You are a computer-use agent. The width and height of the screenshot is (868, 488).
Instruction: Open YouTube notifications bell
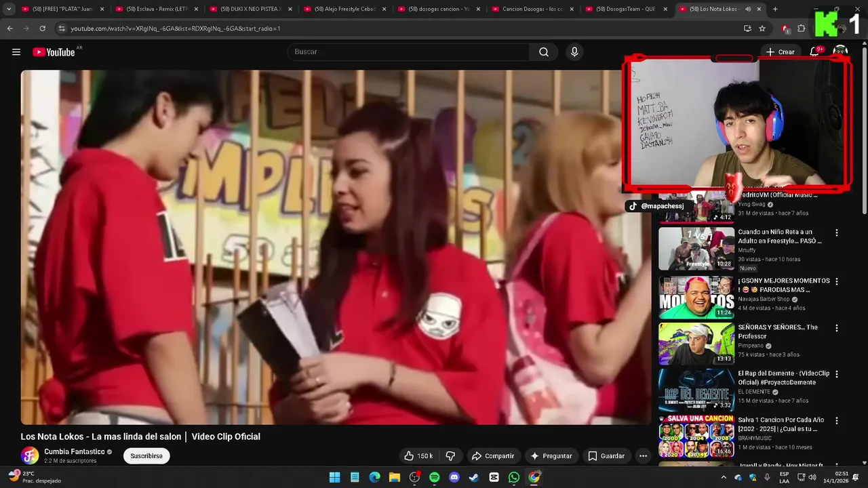coord(814,52)
